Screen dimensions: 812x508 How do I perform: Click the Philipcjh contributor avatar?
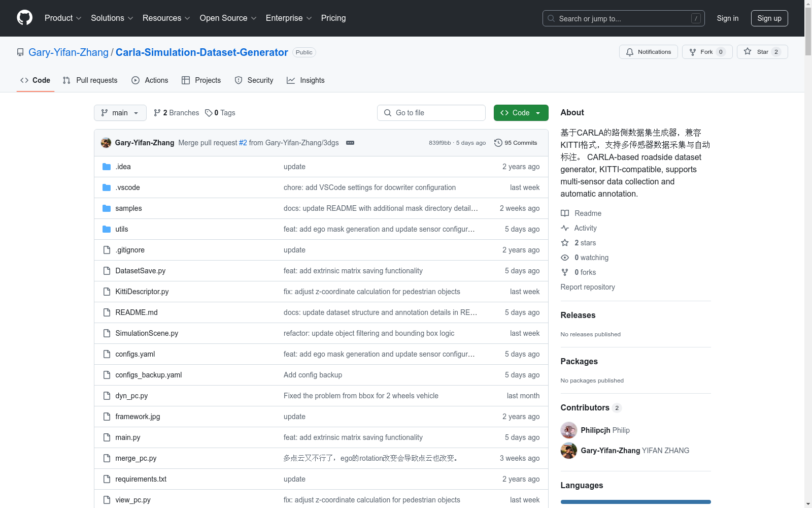[569, 430]
